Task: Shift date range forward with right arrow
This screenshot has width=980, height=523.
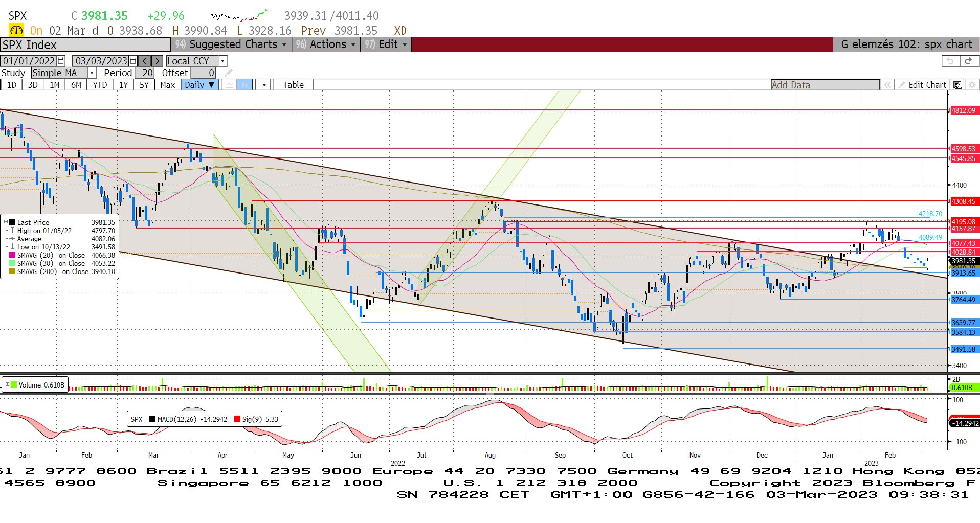Action: click(157, 61)
